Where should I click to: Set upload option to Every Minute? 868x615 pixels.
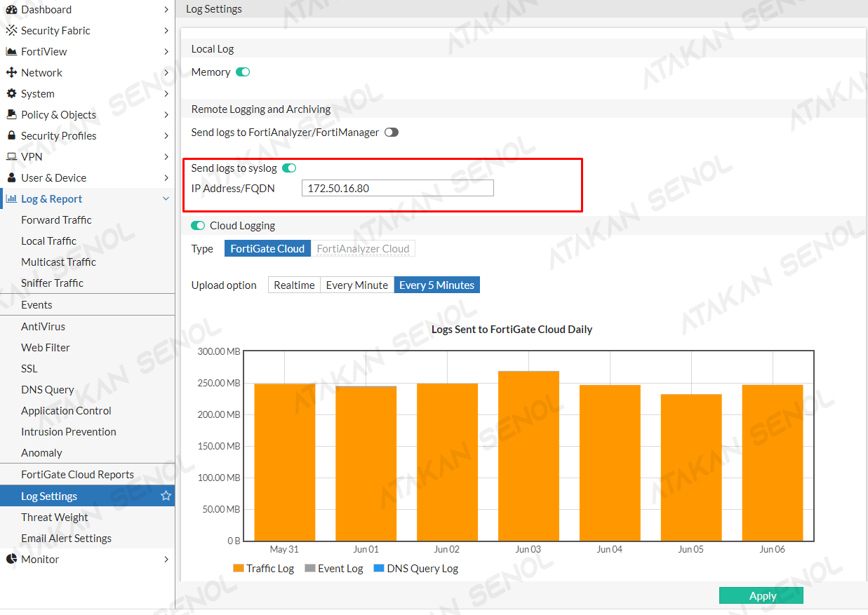tap(357, 285)
